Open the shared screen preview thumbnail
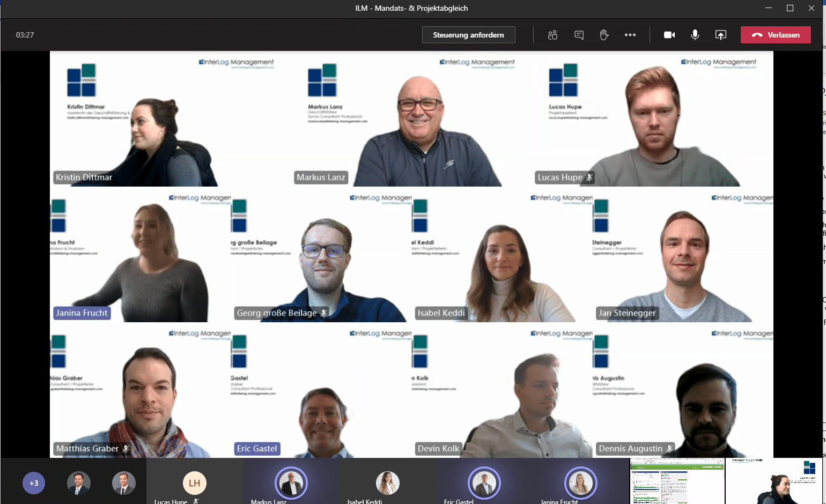The height and width of the screenshot is (504, 826). click(x=677, y=481)
